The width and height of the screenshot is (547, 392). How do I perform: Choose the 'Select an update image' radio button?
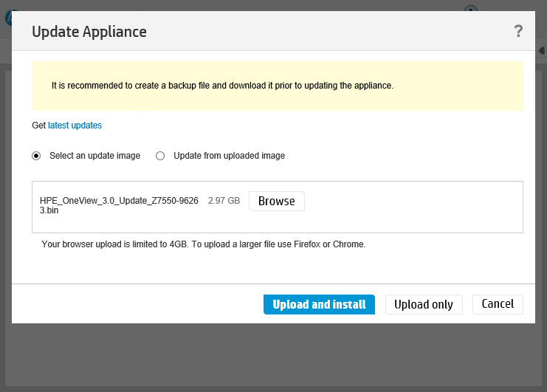(36, 156)
